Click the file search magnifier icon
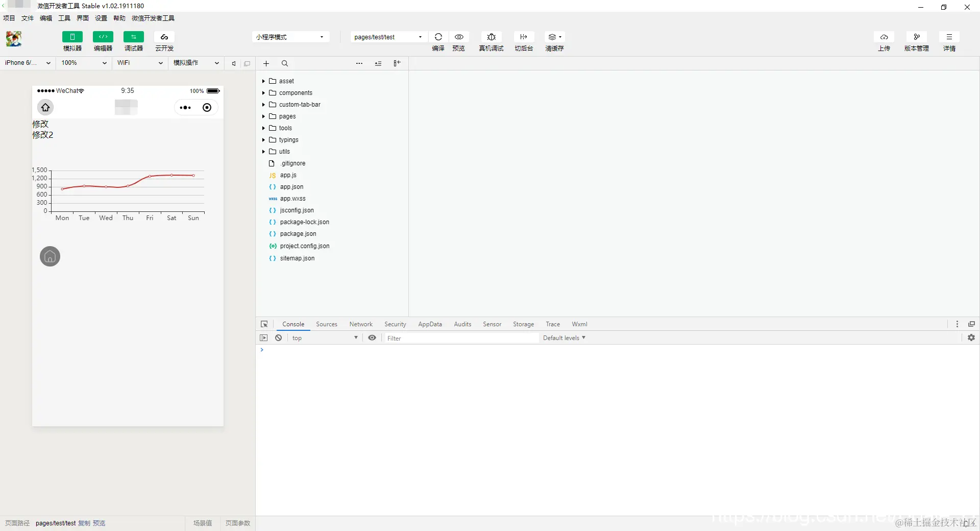The image size is (980, 531). 285,63
